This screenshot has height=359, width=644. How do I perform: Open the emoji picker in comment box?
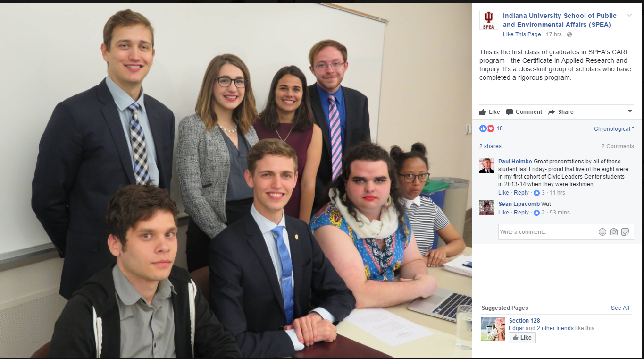click(602, 232)
